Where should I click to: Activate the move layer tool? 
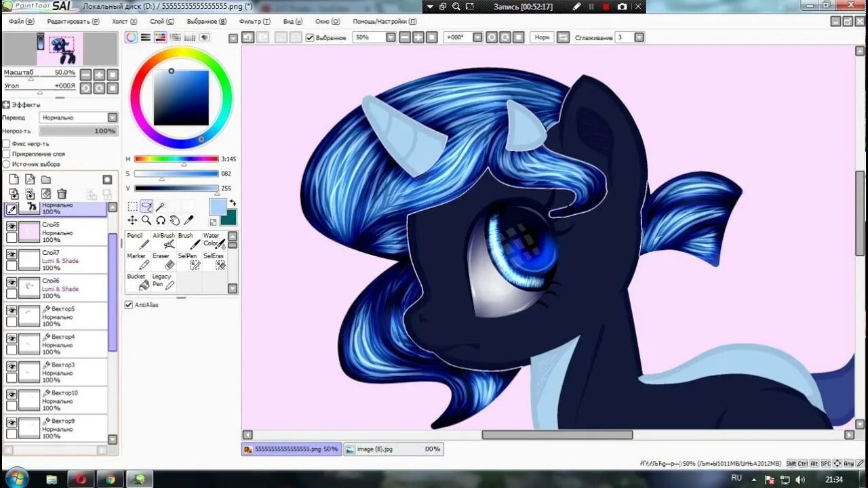coord(132,220)
